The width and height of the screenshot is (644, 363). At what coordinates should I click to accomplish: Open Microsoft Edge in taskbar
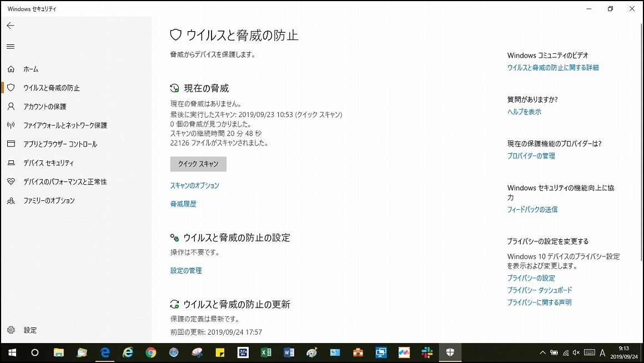105,353
